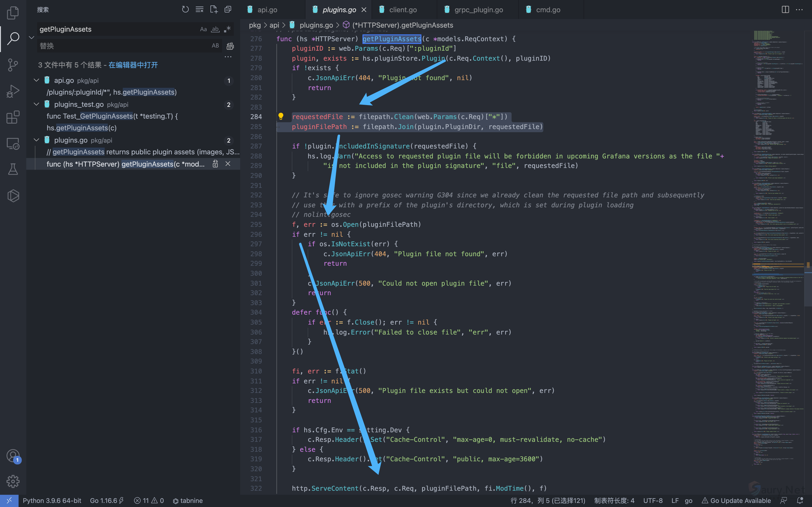Screen dimensions: 812x507
Task: Toggle Match Case in search box
Action: click(x=203, y=29)
